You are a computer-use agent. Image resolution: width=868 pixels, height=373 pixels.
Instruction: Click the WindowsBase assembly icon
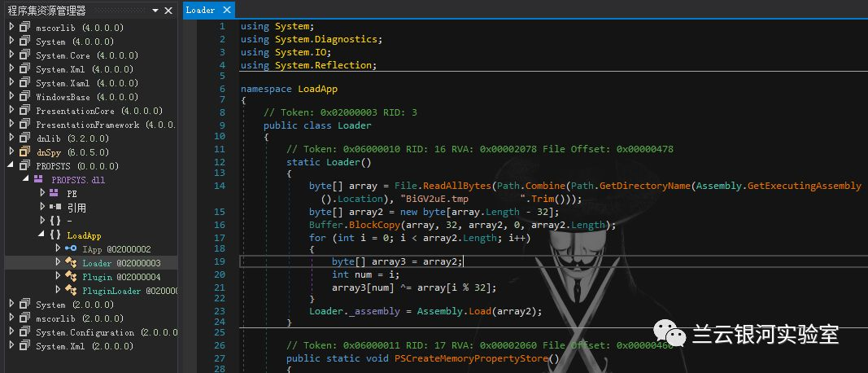pos(24,96)
